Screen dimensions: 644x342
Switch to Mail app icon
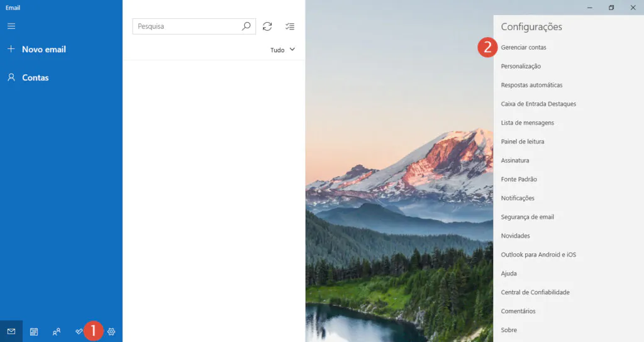pyautogui.click(x=11, y=331)
